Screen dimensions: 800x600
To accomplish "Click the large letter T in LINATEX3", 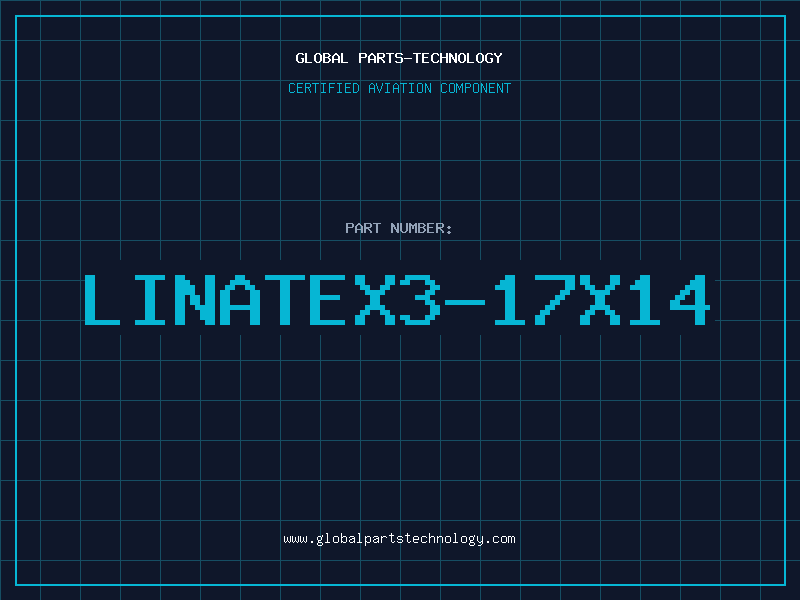I will pos(286,300).
